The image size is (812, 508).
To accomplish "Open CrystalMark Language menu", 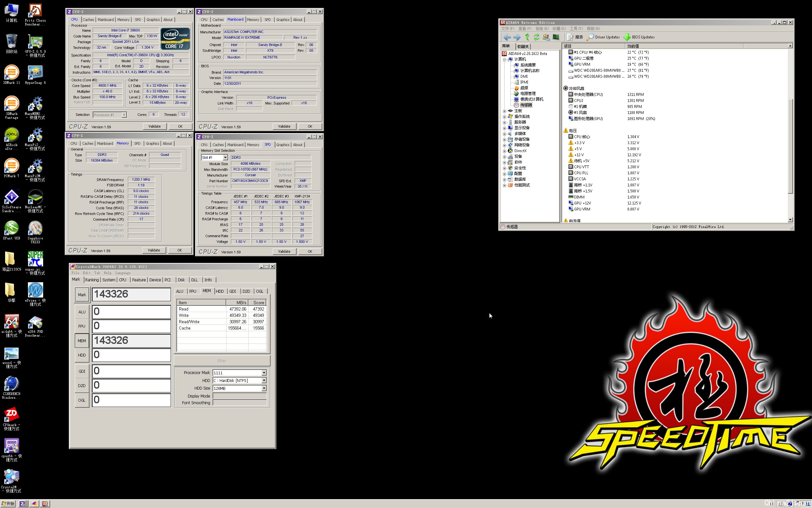I will [123, 273].
